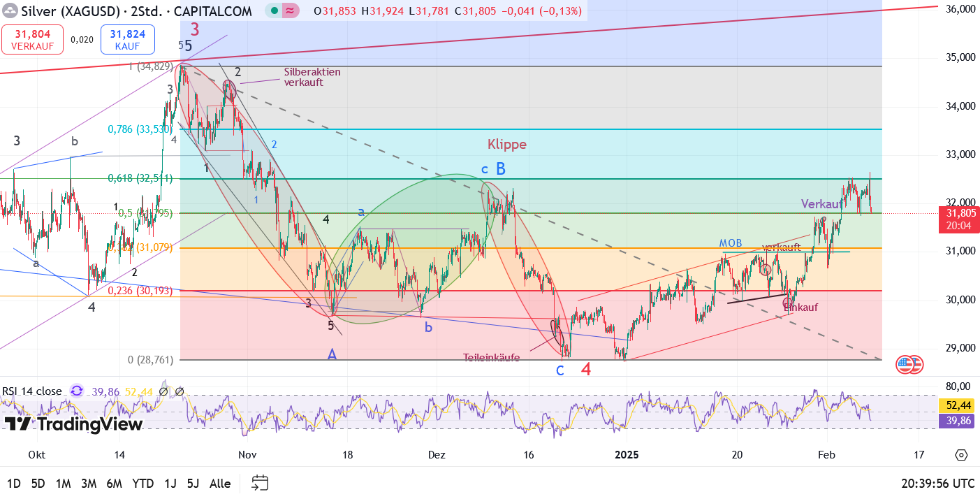Select the 5J date range

coord(193,484)
